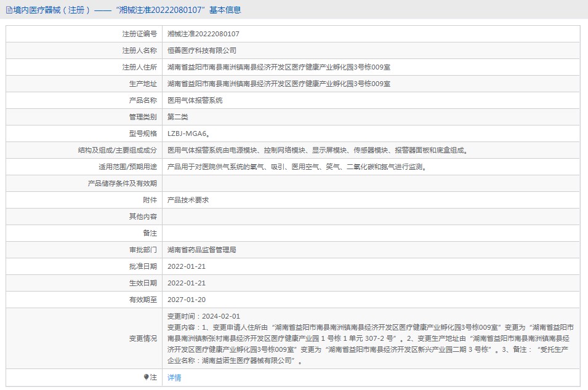Click the 批准日期 label

143,266
